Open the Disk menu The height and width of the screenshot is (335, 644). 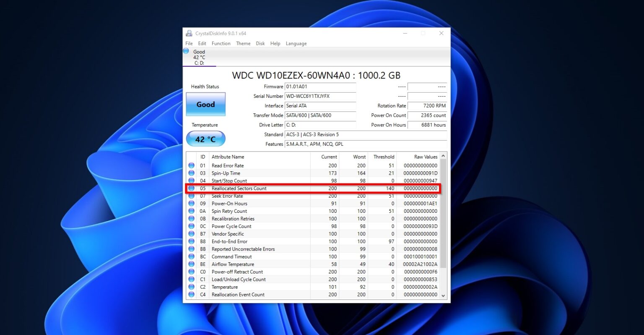(x=260, y=43)
